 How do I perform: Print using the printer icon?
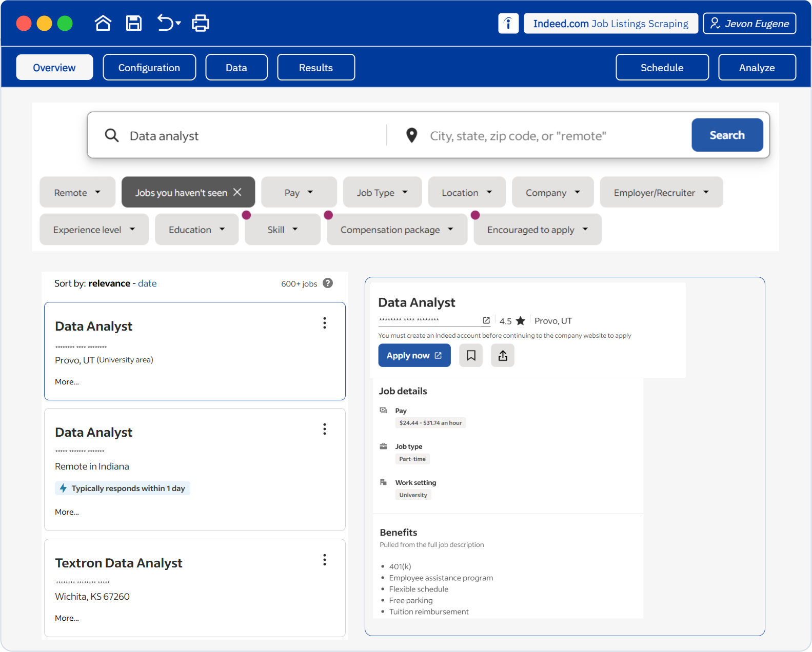coord(201,23)
